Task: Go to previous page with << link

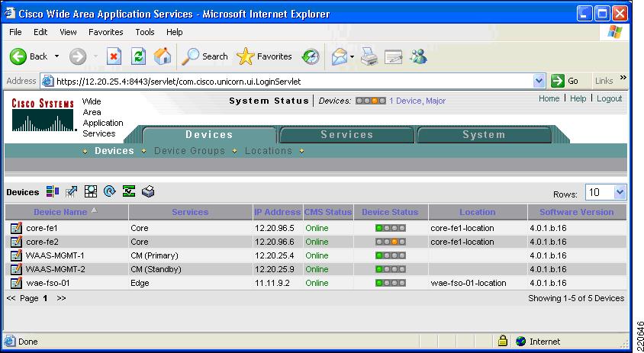Action: tap(11, 298)
